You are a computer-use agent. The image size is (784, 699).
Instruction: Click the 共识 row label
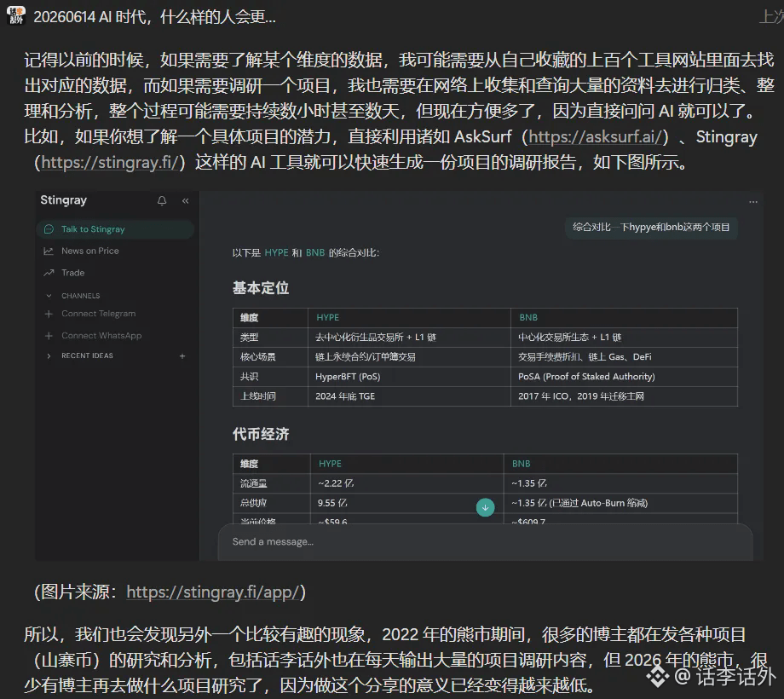point(249,377)
